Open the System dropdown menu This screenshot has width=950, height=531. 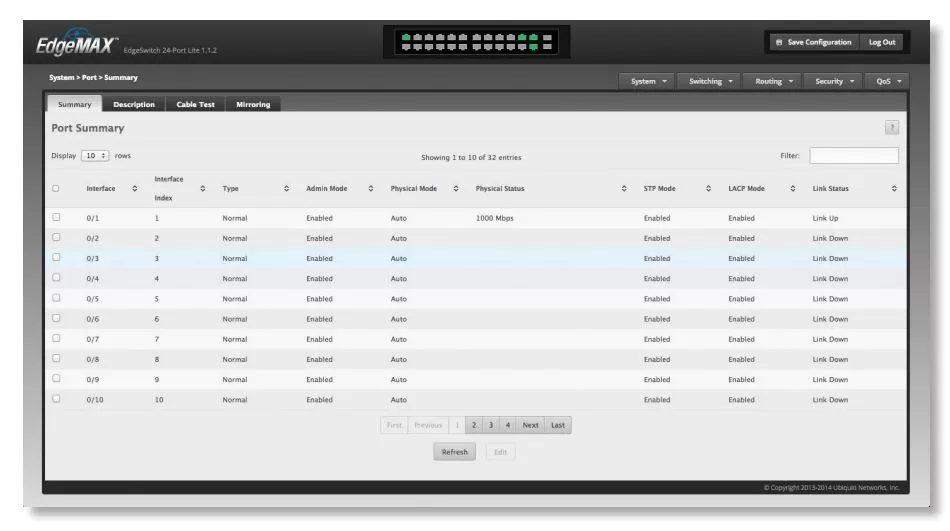[648, 81]
